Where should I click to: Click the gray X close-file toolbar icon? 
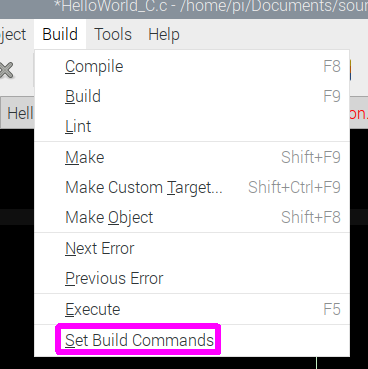pos(7,70)
